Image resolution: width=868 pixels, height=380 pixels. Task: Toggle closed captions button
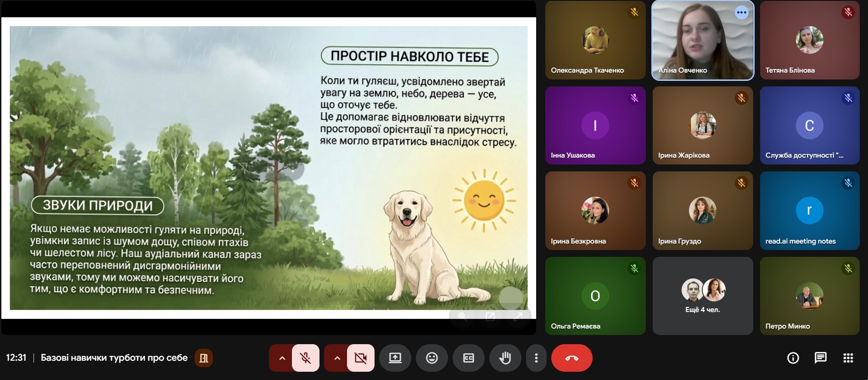pyautogui.click(x=468, y=358)
